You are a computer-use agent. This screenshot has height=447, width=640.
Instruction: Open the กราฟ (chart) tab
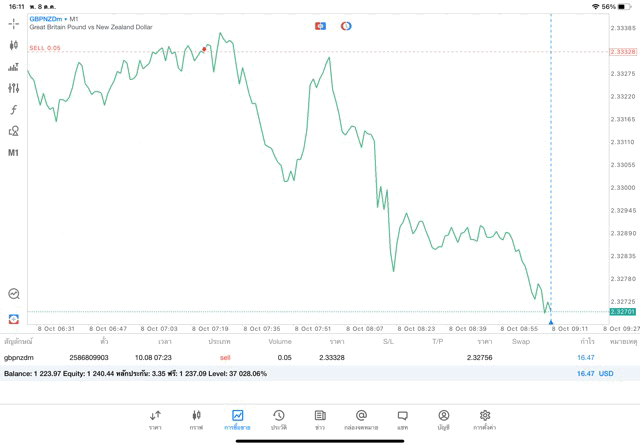(x=196, y=419)
